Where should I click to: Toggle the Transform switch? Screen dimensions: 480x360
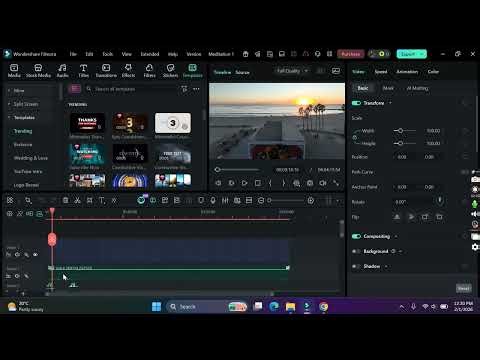[356, 103]
